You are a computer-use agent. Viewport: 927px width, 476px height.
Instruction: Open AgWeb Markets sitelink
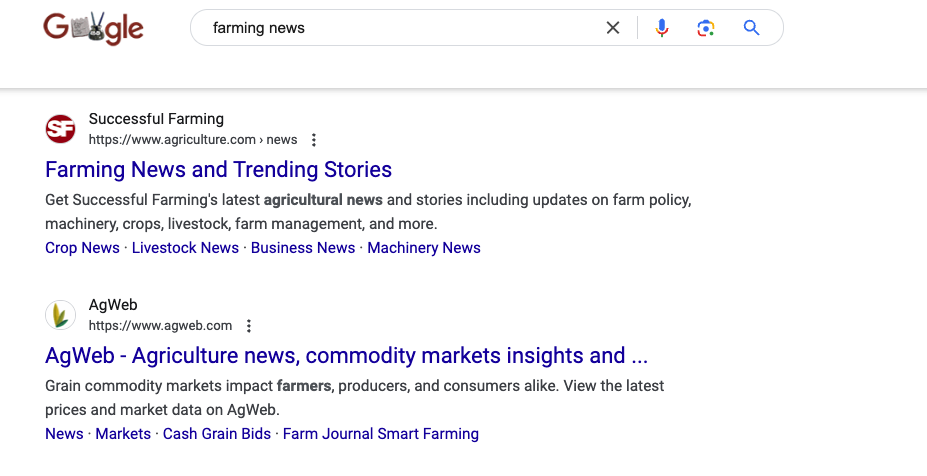(123, 434)
